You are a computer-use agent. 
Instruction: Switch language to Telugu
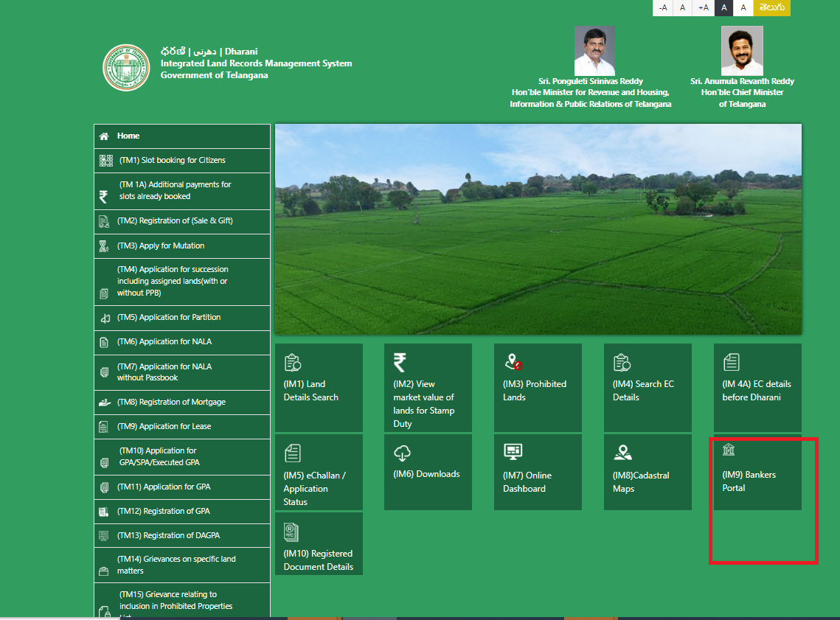point(771,7)
